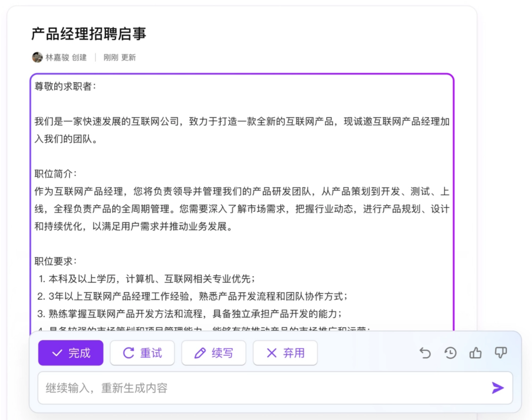This screenshot has width=532, height=420.
Task: Click requirement 3 starting with 熟练掌握
Action: tap(190, 314)
